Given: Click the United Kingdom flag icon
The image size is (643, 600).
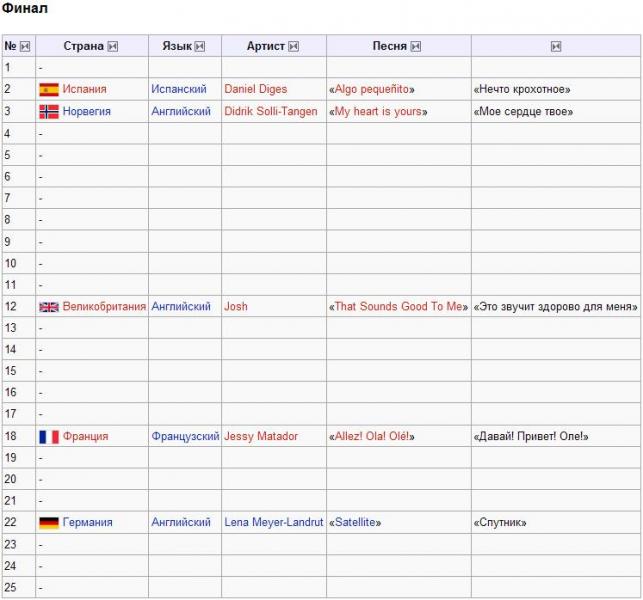Looking at the screenshot, I should point(49,307).
